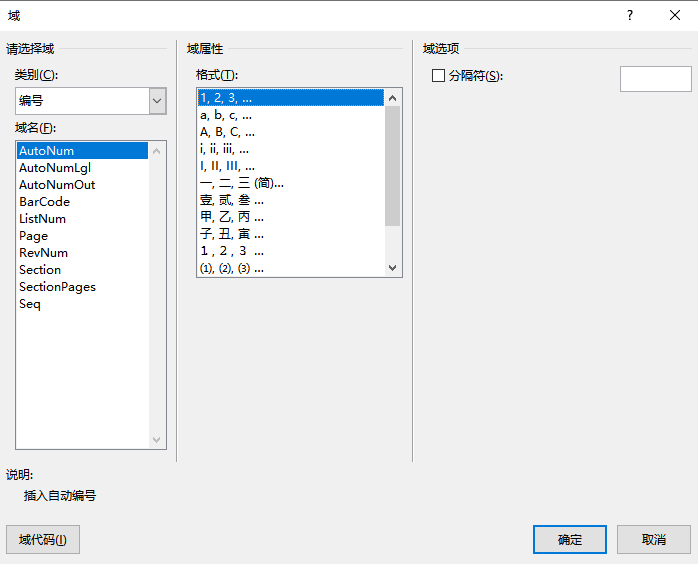Select format 1, 2, 3, ... highlighted entry

(x=291, y=97)
